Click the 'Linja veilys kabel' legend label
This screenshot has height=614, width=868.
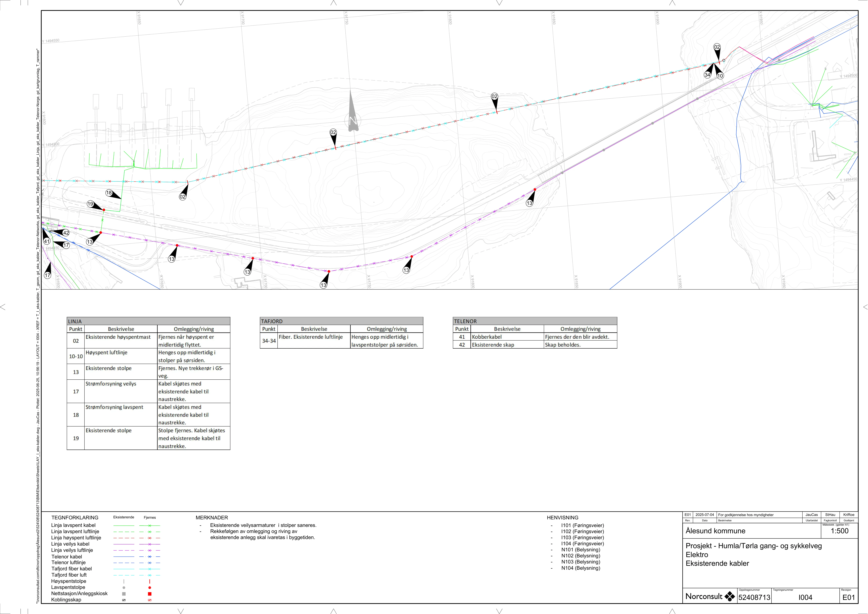coord(70,544)
